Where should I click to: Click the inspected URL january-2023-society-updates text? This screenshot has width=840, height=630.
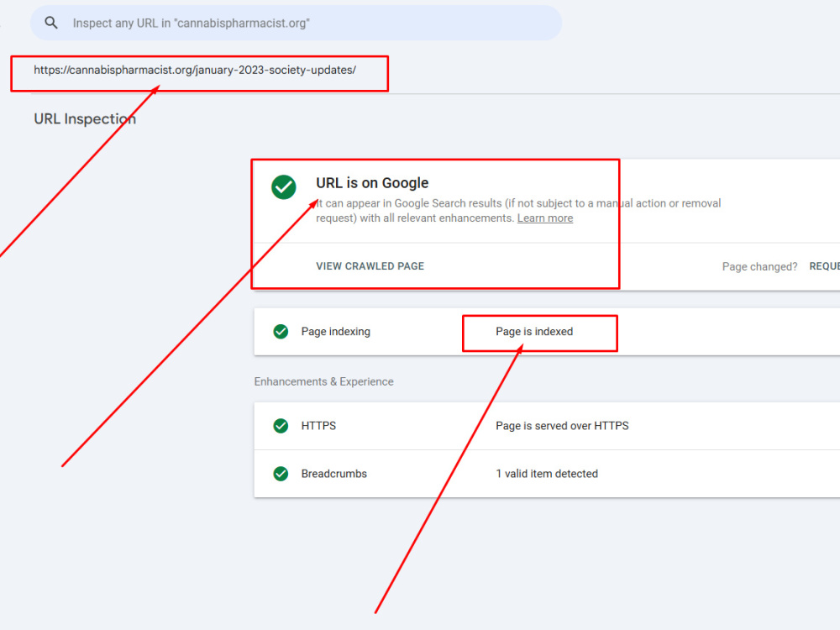[x=195, y=71]
